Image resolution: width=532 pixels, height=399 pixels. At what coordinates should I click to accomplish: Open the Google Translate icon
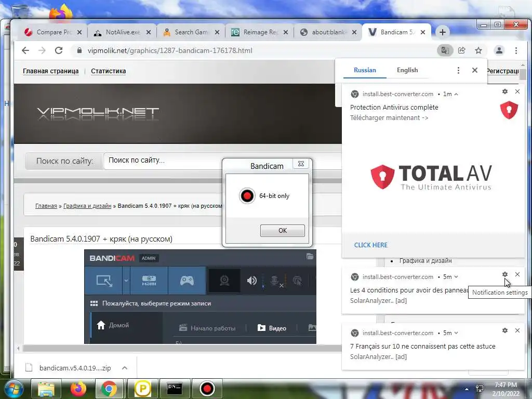[445, 50]
